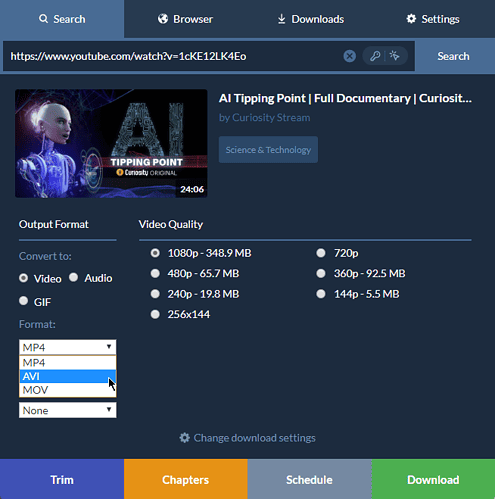Select GIF conversion option
The height and width of the screenshot is (499, 495).
(23, 301)
